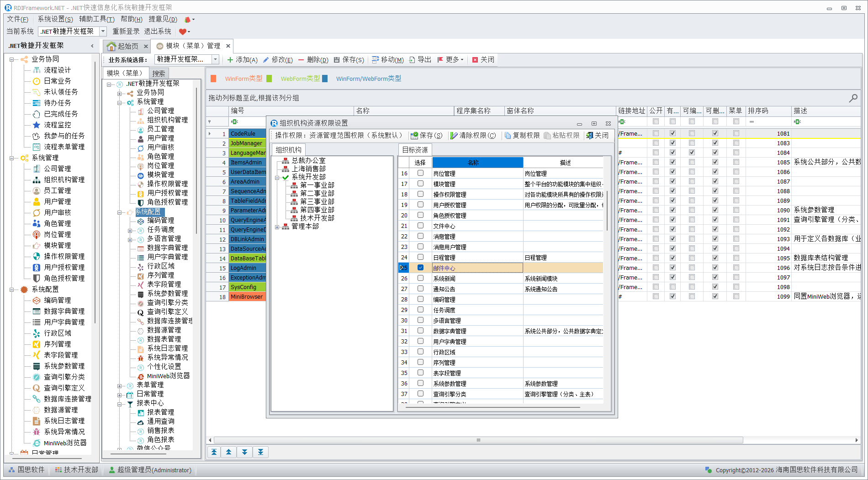
Task: Click the search magnifier icon in grid
Action: click(x=852, y=98)
